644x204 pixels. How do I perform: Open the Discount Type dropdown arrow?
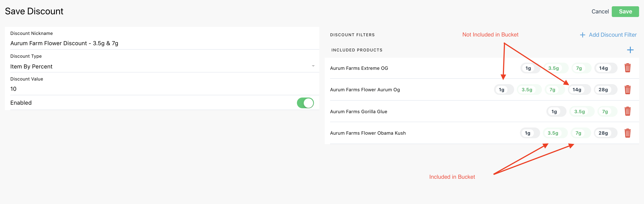click(313, 66)
